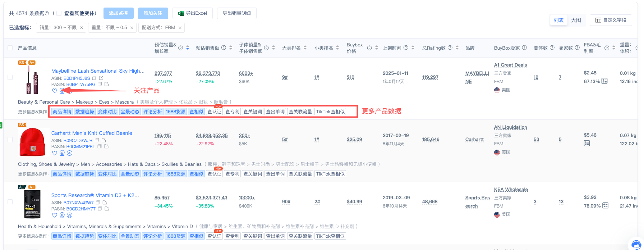The height and width of the screenshot is (250, 644).
Task: Show help for 总Rating数 column
Action: (x=450, y=47)
